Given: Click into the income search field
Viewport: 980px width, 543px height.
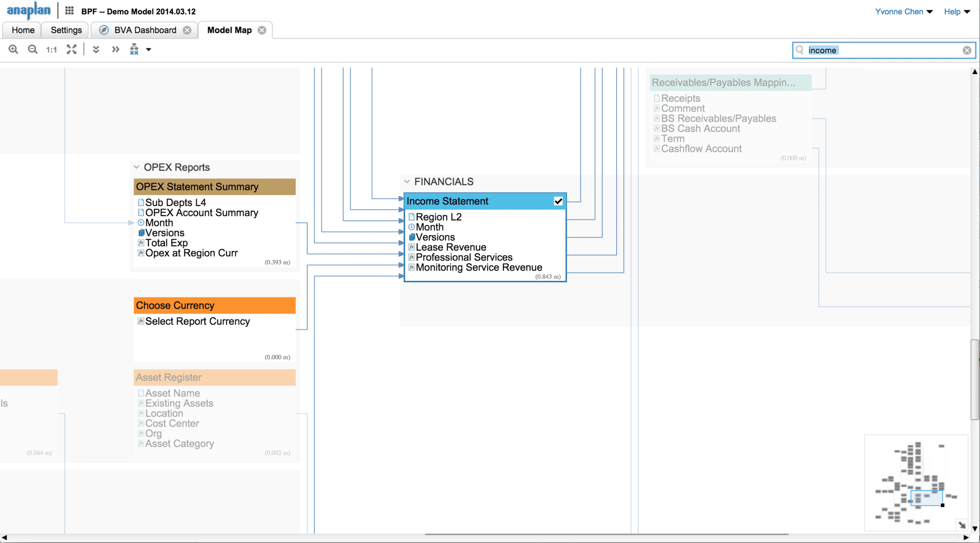Looking at the screenshot, I should pyautogui.click(x=883, y=50).
